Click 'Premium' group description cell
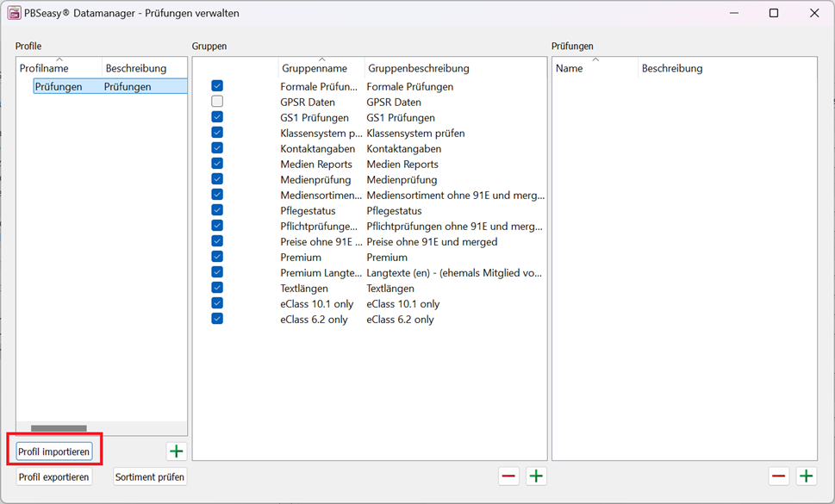The height and width of the screenshot is (504, 835). (x=387, y=258)
